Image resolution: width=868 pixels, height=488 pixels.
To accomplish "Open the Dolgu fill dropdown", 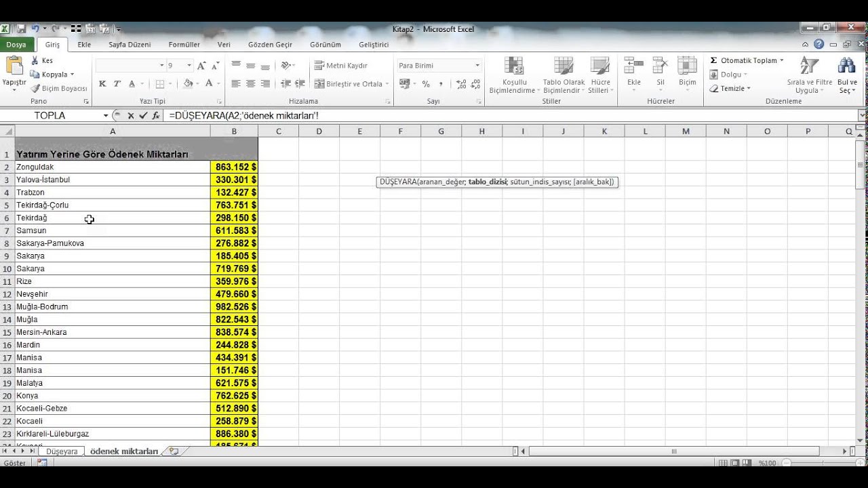I will (x=729, y=75).
